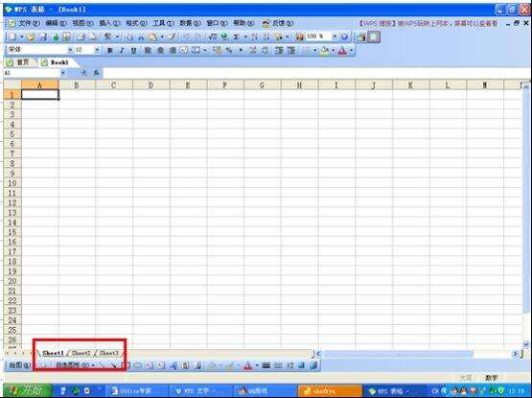Switch to the Sheet3 tab
Viewport: 532px width, 398px height.
coord(108,353)
